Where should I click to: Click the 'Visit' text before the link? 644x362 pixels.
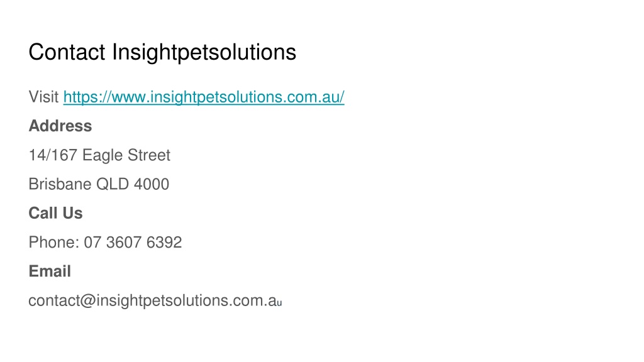(x=43, y=97)
